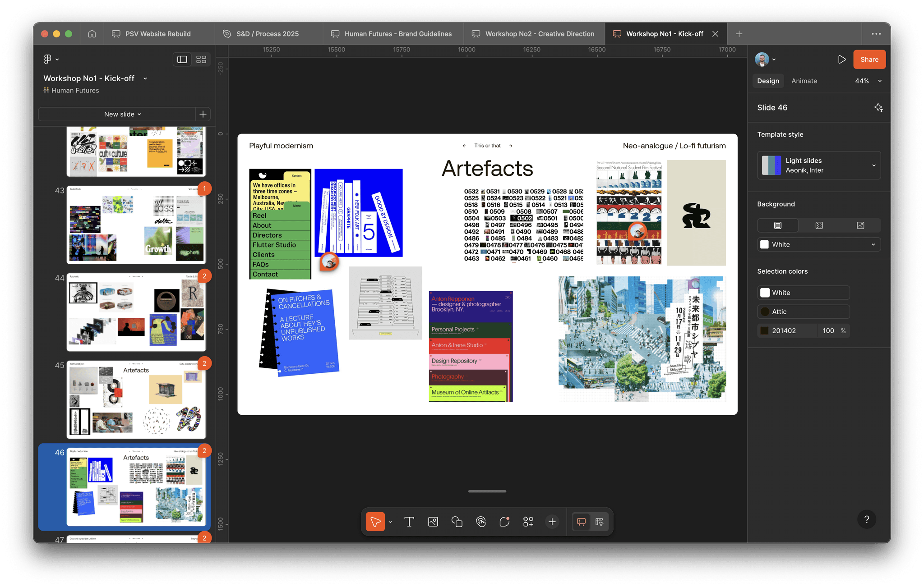Click the Attic color swatch
Screen dimensions: 924x587
pyautogui.click(x=765, y=312)
